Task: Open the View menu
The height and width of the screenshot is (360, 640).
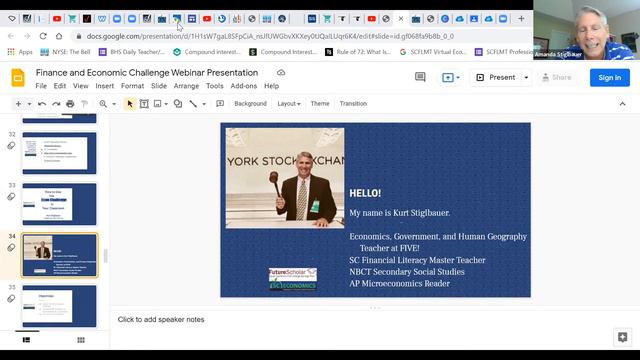Action: (80, 86)
